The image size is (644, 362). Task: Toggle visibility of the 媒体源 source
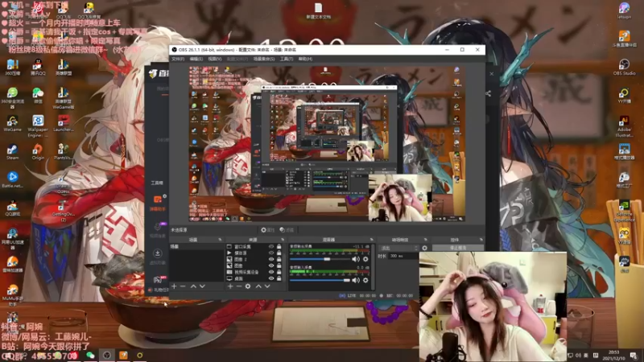click(271, 253)
